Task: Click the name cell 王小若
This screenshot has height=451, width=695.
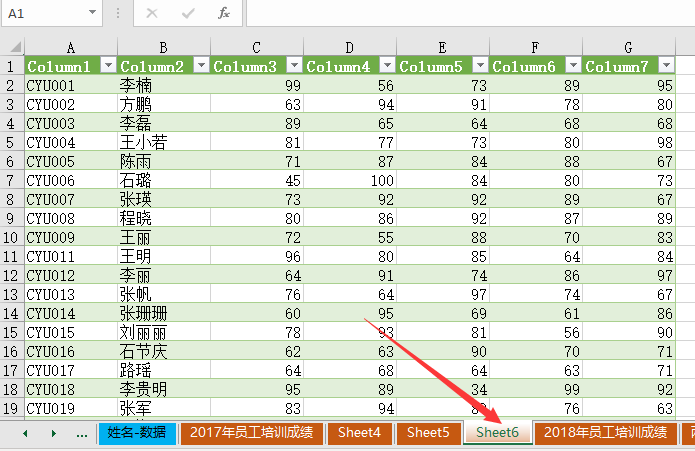Action: [x=164, y=143]
